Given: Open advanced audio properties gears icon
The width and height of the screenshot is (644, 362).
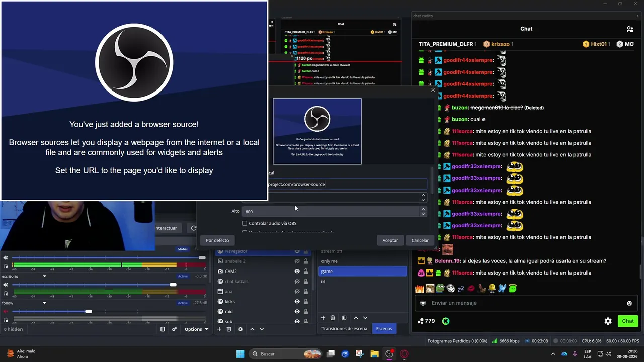Looking at the screenshot, I should 175,329.
